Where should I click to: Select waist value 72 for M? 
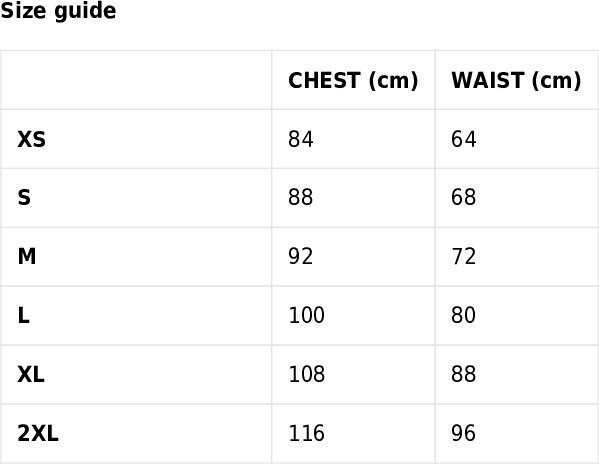point(463,257)
